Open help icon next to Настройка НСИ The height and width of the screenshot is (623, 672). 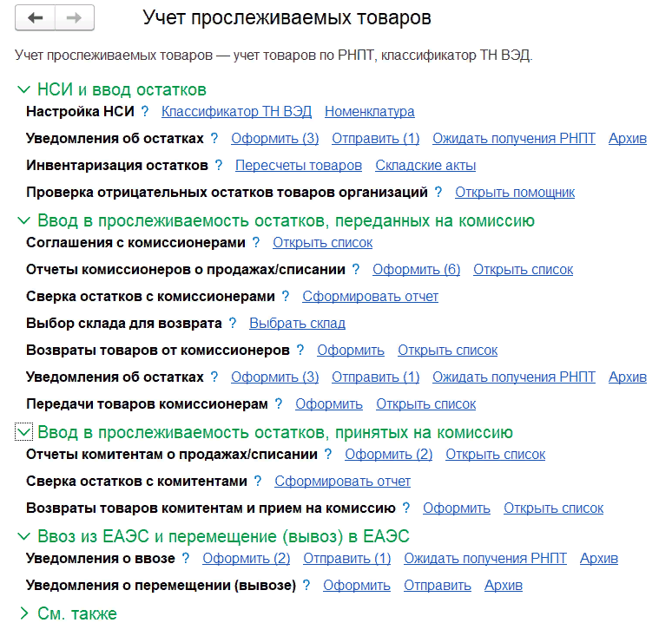point(145,111)
